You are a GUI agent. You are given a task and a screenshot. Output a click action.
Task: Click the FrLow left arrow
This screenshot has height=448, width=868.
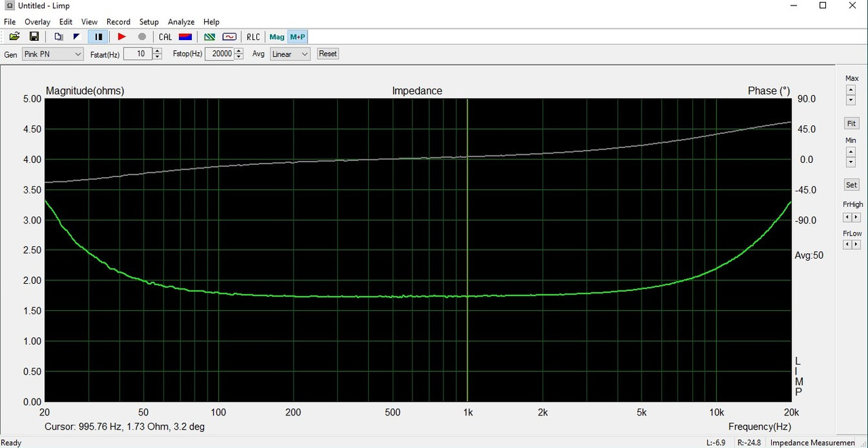(x=847, y=244)
